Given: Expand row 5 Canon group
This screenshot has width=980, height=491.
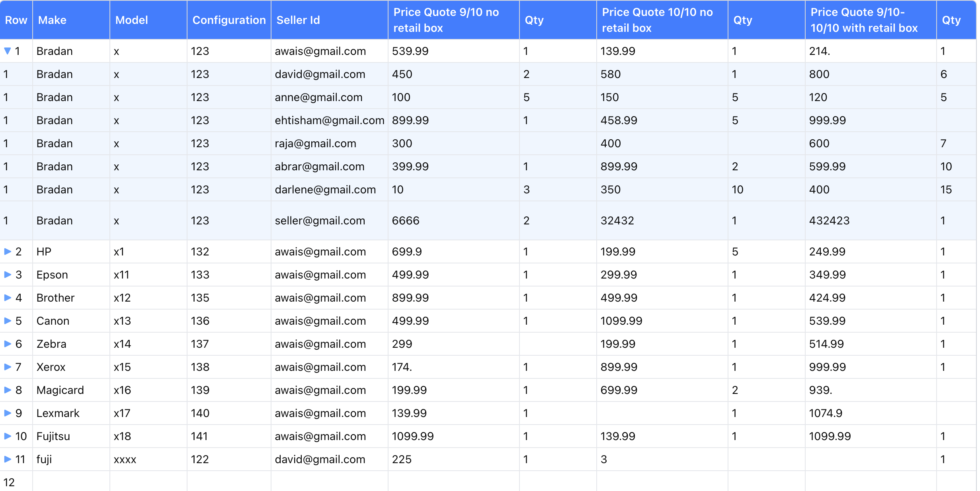Looking at the screenshot, I should [8, 321].
